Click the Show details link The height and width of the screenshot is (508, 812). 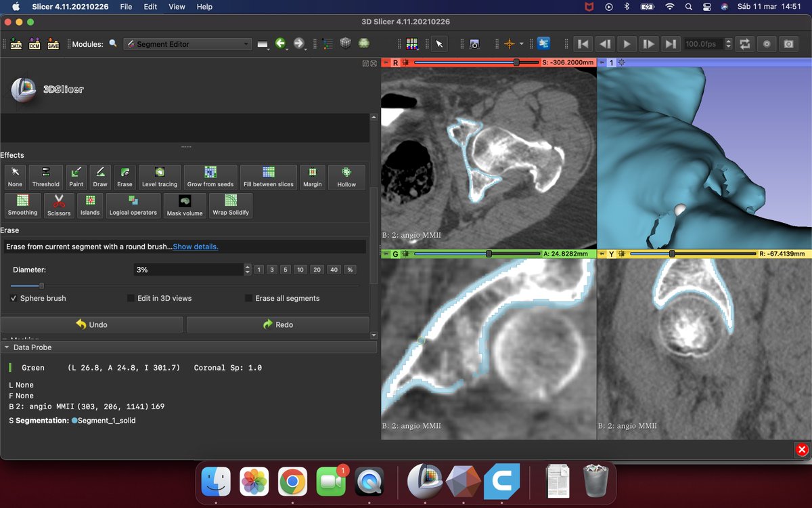(x=196, y=247)
